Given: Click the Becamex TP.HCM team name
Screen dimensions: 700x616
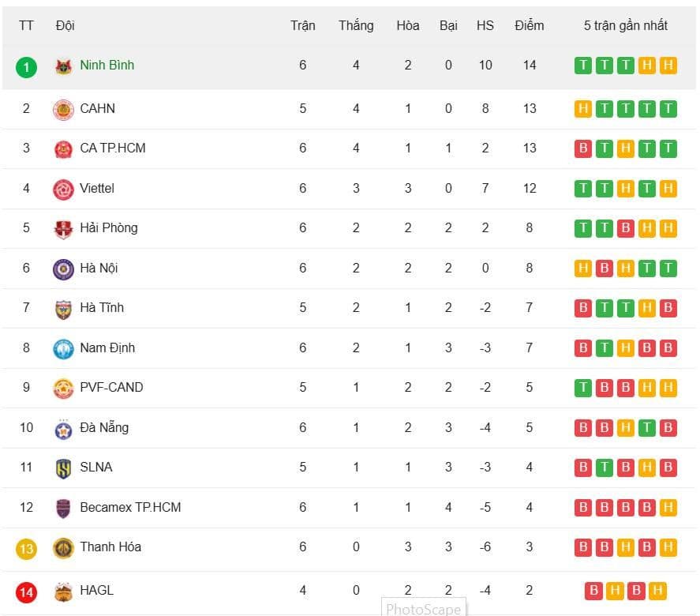Looking at the screenshot, I should click(129, 507).
